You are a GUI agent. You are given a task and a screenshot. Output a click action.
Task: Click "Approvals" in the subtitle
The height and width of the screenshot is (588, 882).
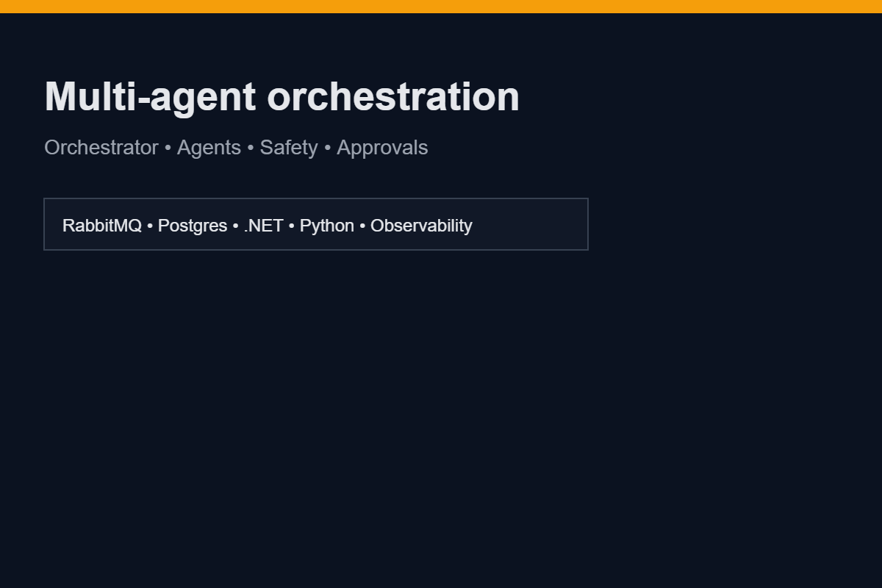tap(382, 148)
